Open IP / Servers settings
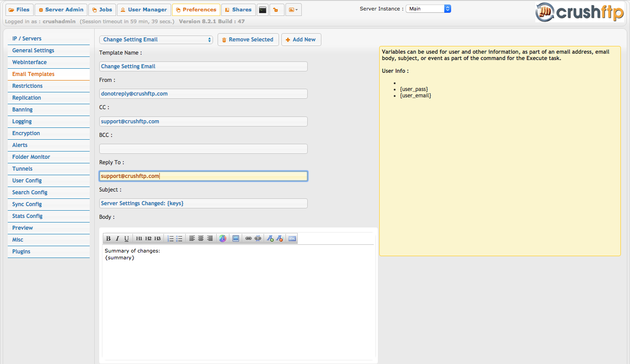This screenshot has height=364, width=630. [49, 39]
